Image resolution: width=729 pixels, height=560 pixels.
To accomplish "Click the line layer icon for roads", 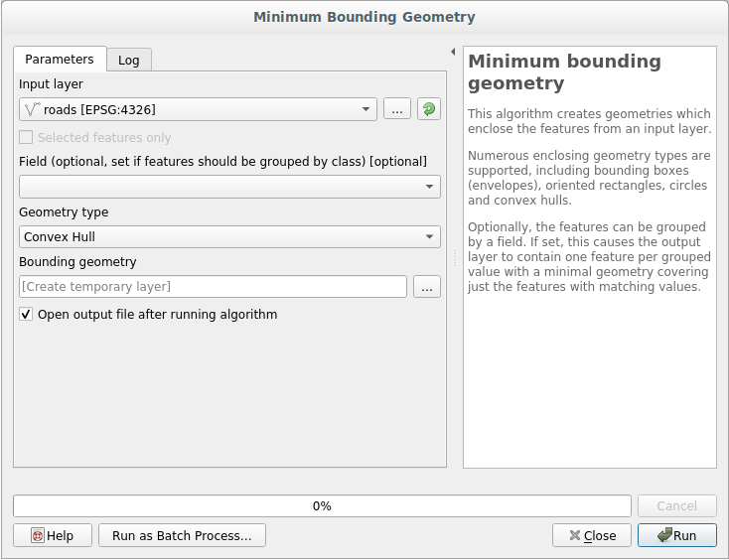I will coord(32,109).
